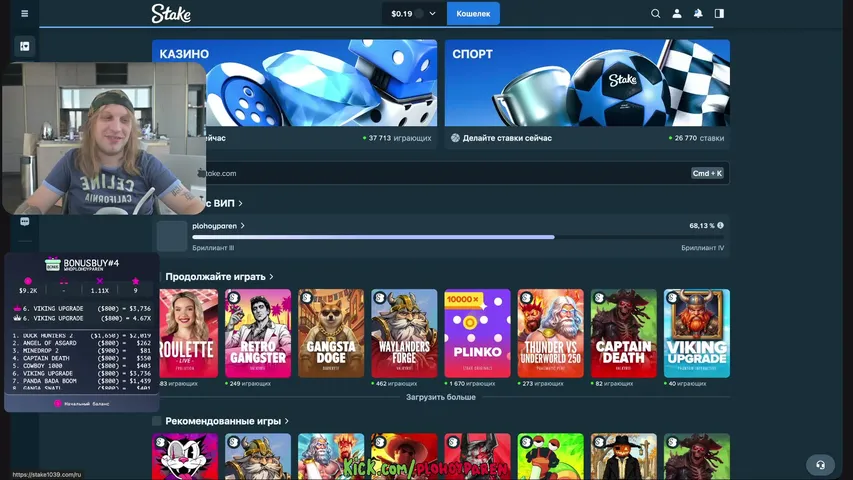Click the Кошелек wallet button
853x480 pixels.
point(473,14)
